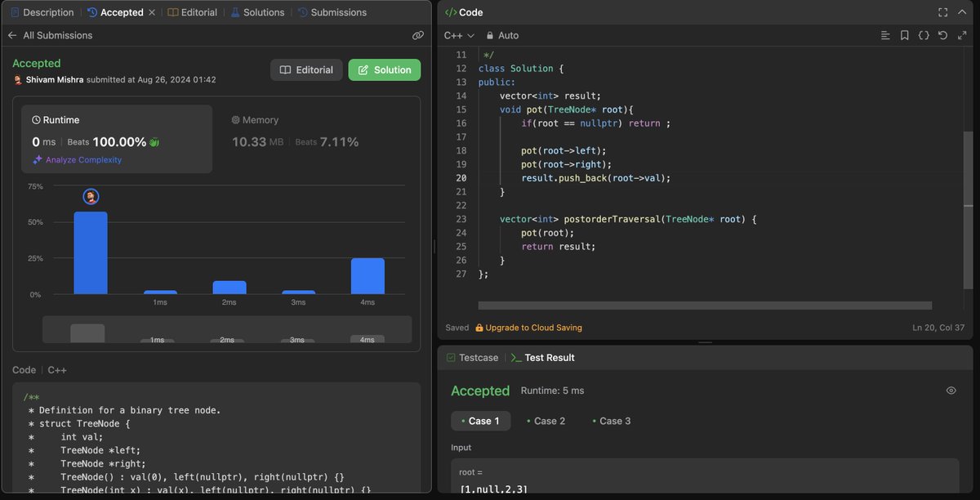
Task: Click the bookmark icon in editor
Action: tap(904, 35)
